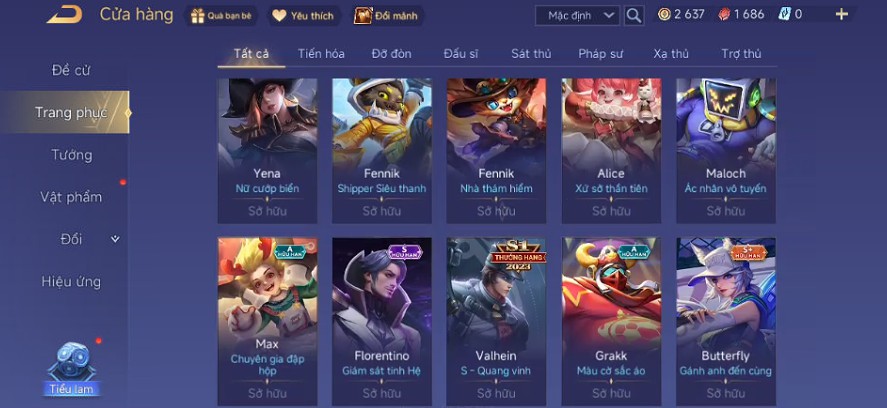Switch to the Sát thủ tab

531,54
